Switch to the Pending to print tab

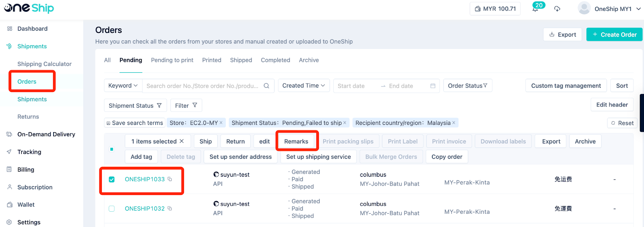click(x=172, y=60)
